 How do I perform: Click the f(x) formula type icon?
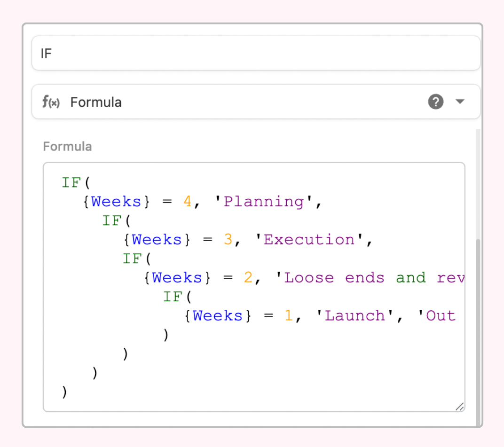[x=51, y=102]
